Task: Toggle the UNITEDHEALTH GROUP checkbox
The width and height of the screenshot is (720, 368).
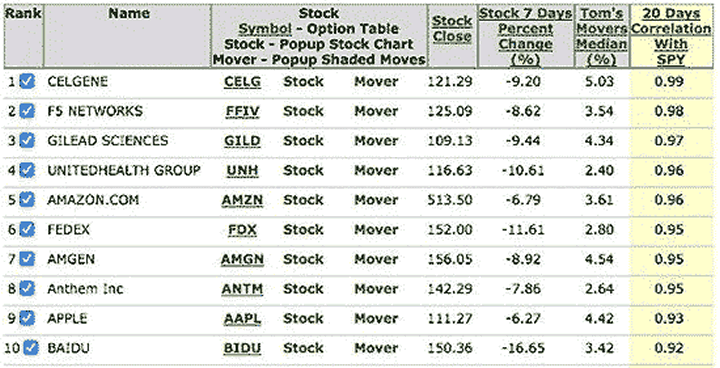Action: click(27, 170)
